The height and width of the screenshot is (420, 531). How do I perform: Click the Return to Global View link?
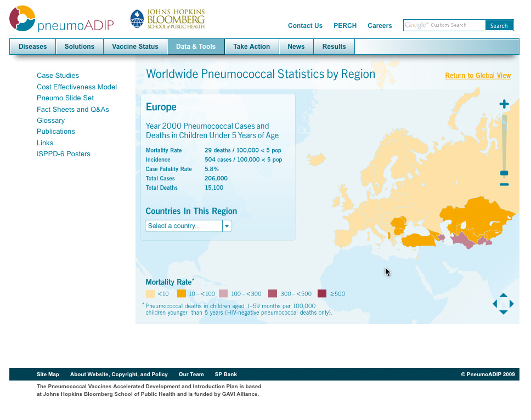(478, 76)
